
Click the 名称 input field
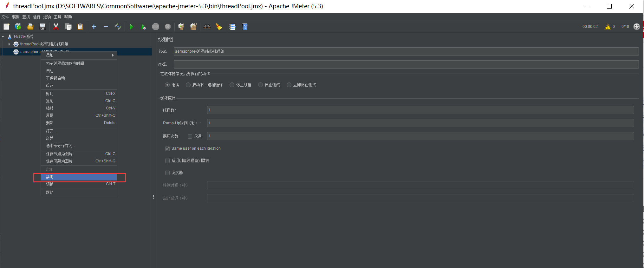point(406,51)
